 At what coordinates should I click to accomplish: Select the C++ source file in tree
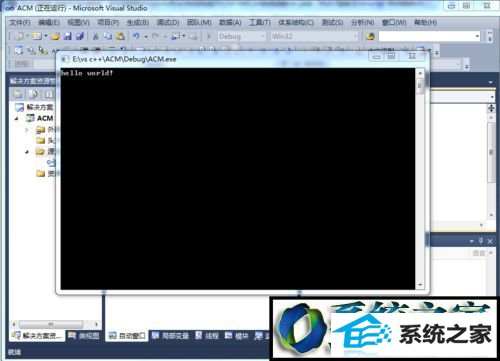click(x=51, y=162)
